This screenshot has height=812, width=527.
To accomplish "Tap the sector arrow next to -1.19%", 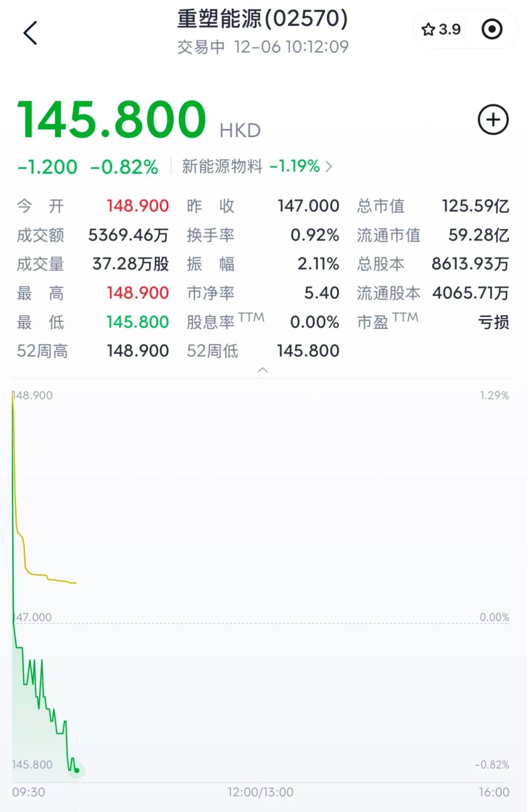I will click(x=329, y=167).
